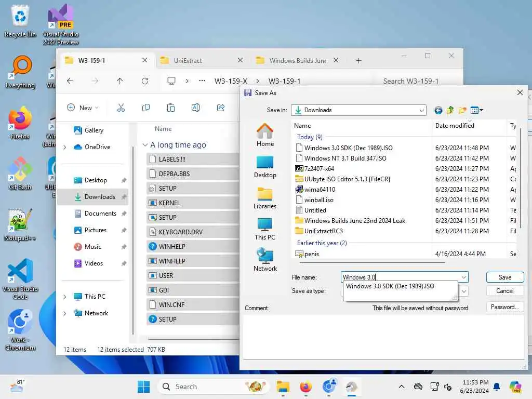Viewport: 532px width, 399px height.
Task: Expand This PC in Explorer sidebar
Action: pos(65,297)
